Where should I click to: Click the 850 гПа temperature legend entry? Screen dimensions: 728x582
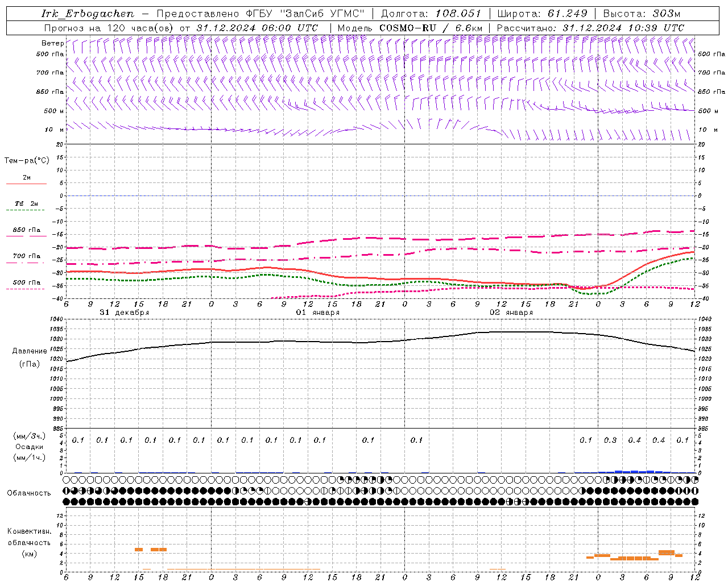[26, 233]
